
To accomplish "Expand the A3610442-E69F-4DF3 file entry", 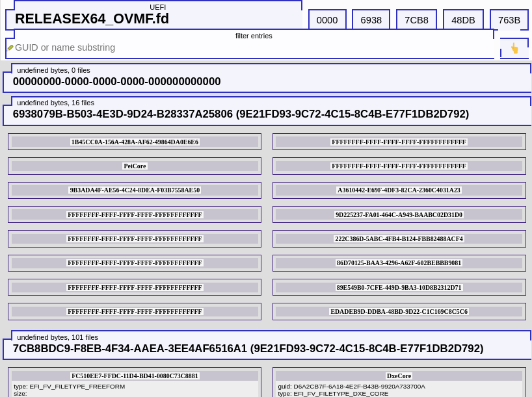I will click(x=399, y=190).
